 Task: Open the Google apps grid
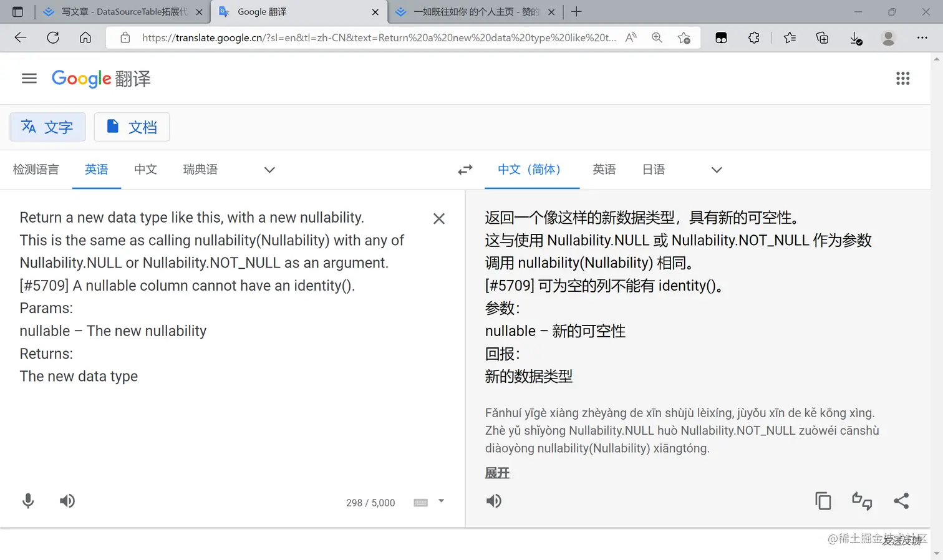tap(902, 79)
